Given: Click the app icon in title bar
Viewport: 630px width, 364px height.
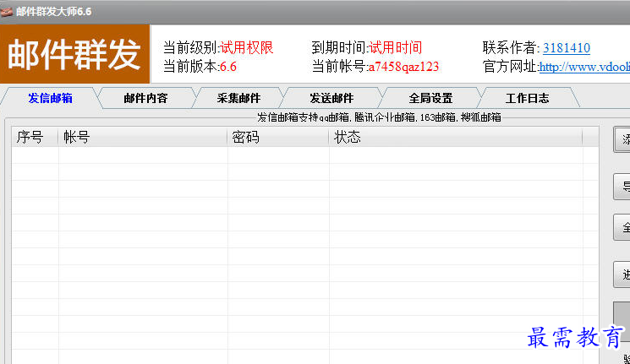Looking at the screenshot, I should click(x=7, y=12).
